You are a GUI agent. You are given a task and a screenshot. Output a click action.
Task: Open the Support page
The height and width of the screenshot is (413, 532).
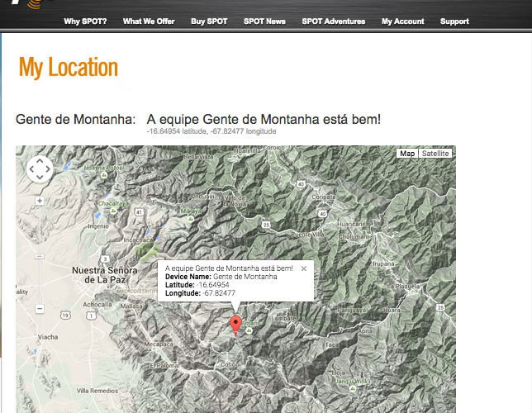tap(454, 21)
